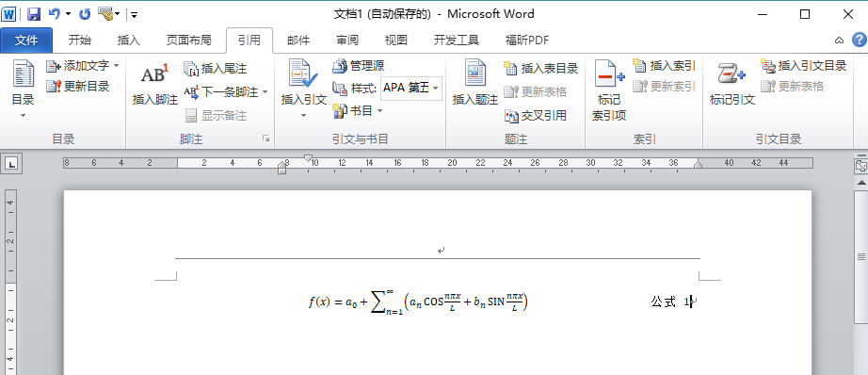Switch to the 福昕PDF tab
This screenshot has width=868, height=375.
(x=526, y=40)
